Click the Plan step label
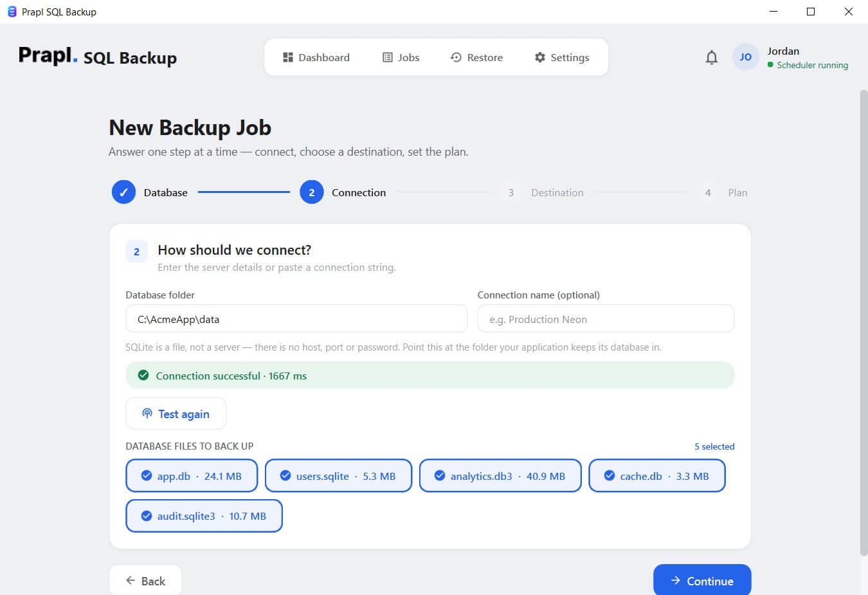The height and width of the screenshot is (595, 868). point(737,192)
